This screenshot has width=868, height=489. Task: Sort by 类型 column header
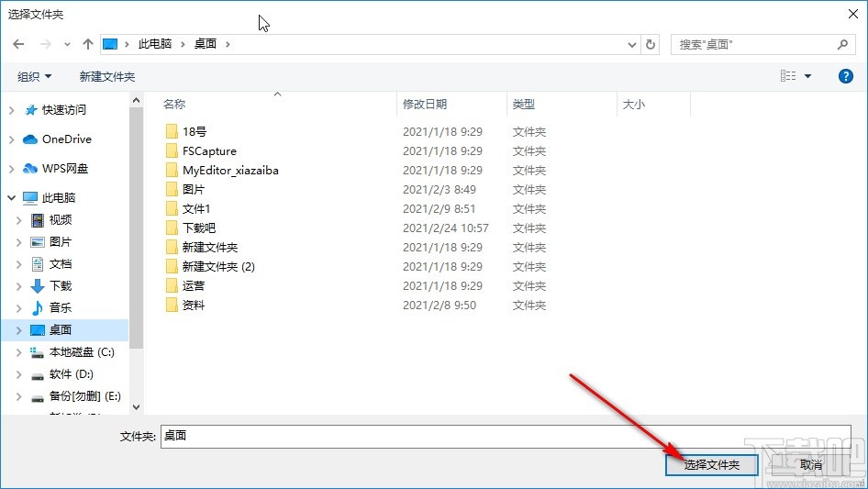coord(524,104)
